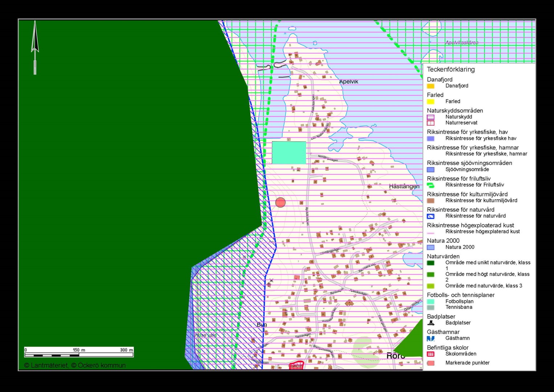Click the turquoise Fotbollsplan legend swatch
The width and height of the screenshot is (554, 392).
431,302
